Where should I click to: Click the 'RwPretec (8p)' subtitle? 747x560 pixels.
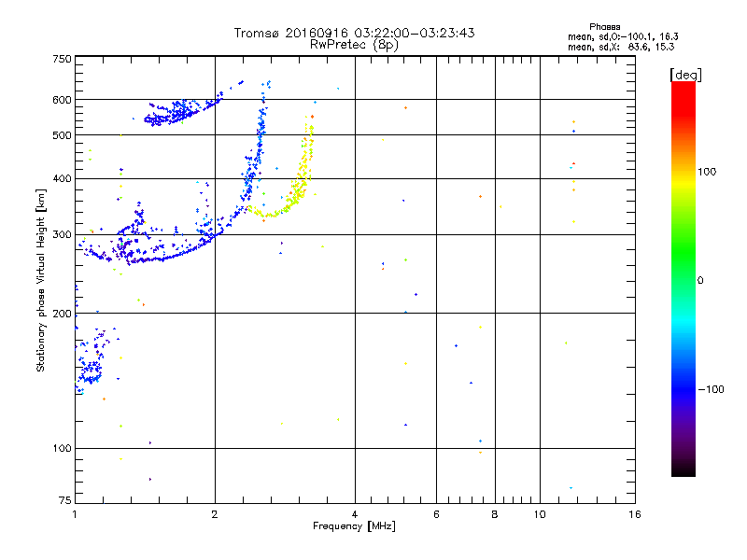pyautogui.click(x=354, y=45)
